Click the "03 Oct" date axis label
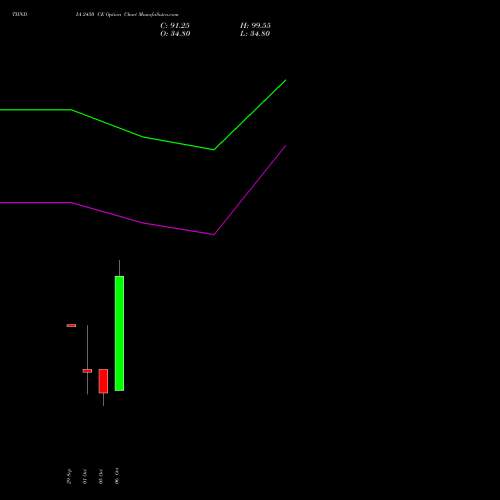The height and width of the screenshot is (500, 500). point(101,476)
